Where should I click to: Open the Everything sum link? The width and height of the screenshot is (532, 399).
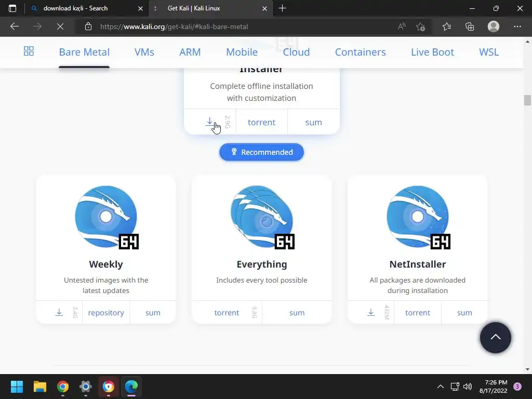pyautogui.click(x=297, y=312)
